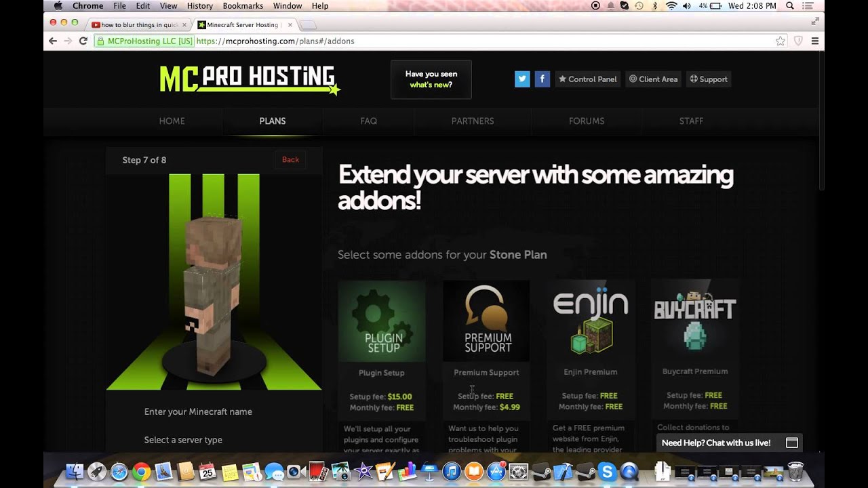Open the Chrome hamburger menu
This screenshot has width=868, height=488.
[x=815, y=41]
